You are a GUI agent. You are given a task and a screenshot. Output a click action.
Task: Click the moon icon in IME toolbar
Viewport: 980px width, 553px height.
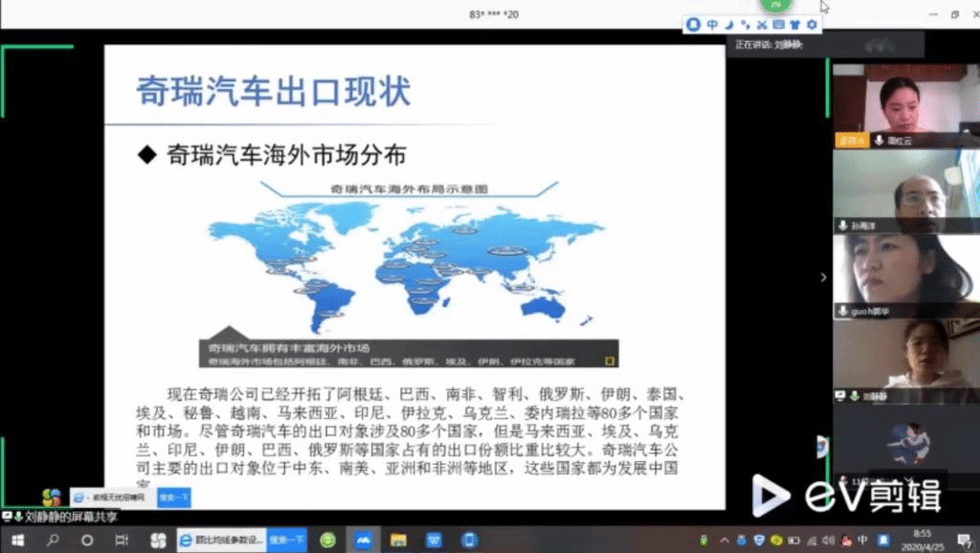[x=728, y=25]
